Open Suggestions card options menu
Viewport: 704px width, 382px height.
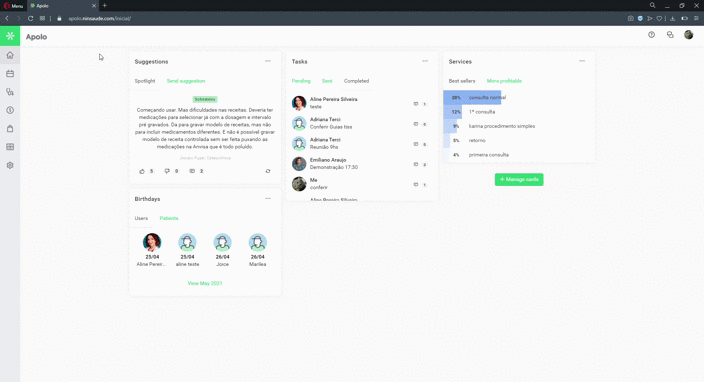tap(268, 61)
